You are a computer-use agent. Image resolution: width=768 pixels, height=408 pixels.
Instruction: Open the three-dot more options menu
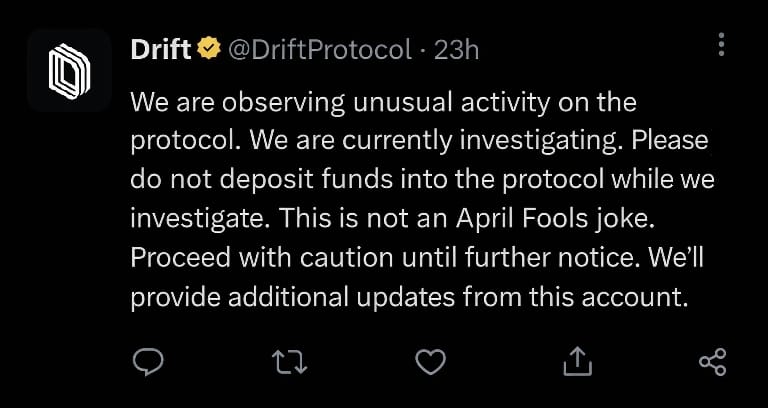pyautogui.click(x=721, y=44)
